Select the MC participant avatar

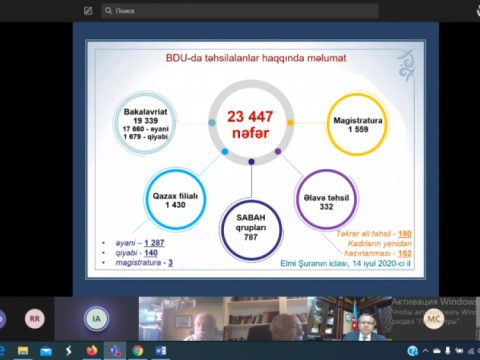click(x=434, y=319)
